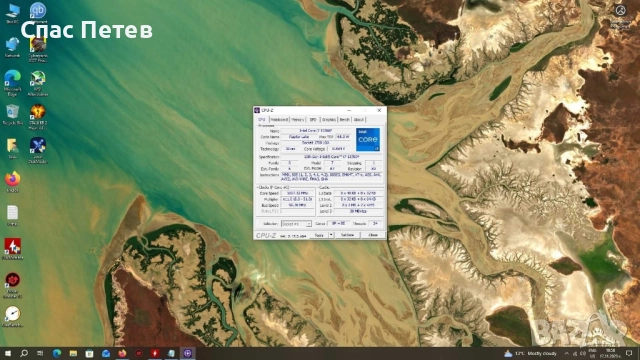Switch to the Mainboard tab
The height and width of the screenshot is (360, 640).
coord(279,120)
